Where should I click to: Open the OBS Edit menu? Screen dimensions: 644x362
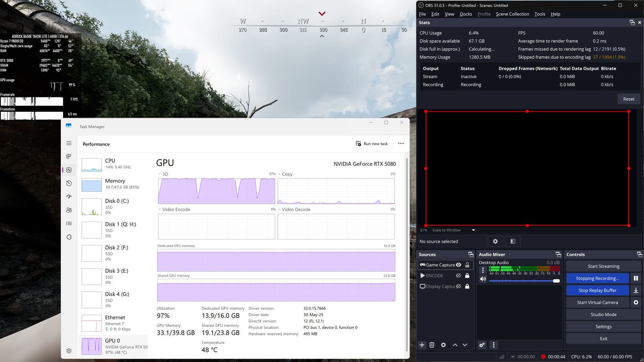coord(435,14)
